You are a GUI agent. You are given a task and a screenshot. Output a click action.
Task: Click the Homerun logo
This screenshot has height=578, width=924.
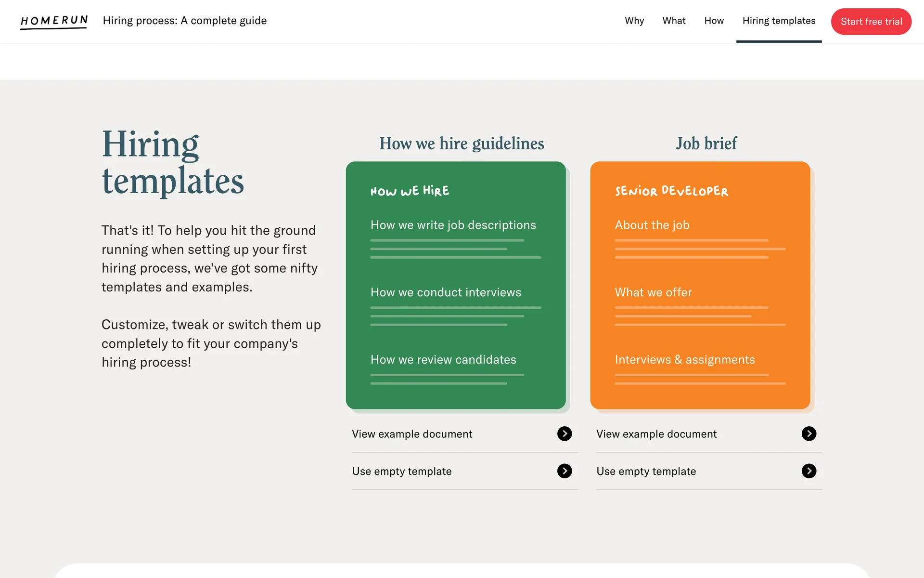click(x=54, y=21)
